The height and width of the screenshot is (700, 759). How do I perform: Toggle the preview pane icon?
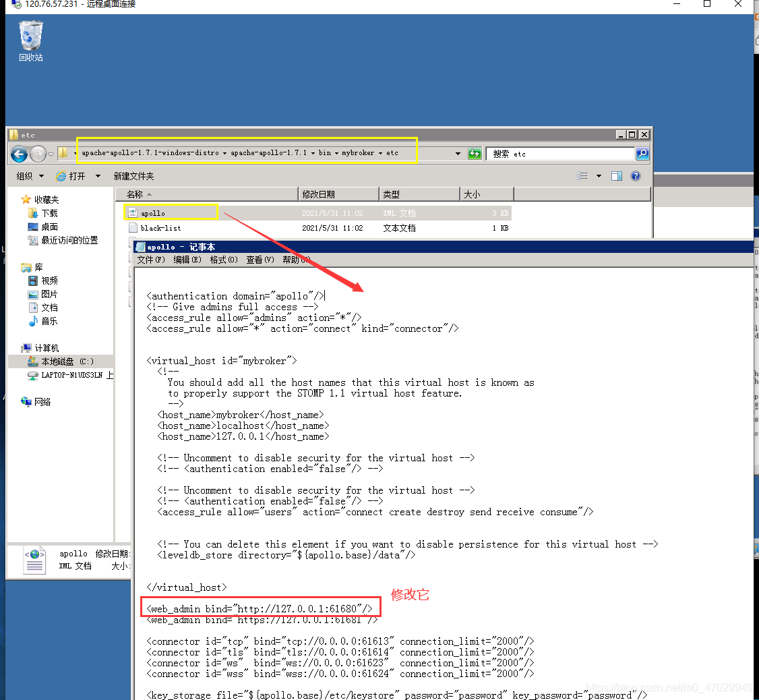617,176
